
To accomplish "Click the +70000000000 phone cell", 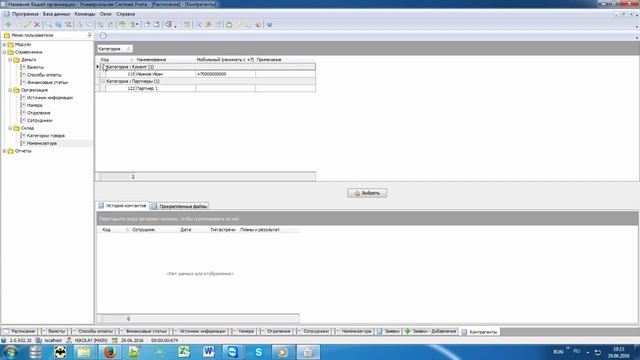I will click(226, 74).
